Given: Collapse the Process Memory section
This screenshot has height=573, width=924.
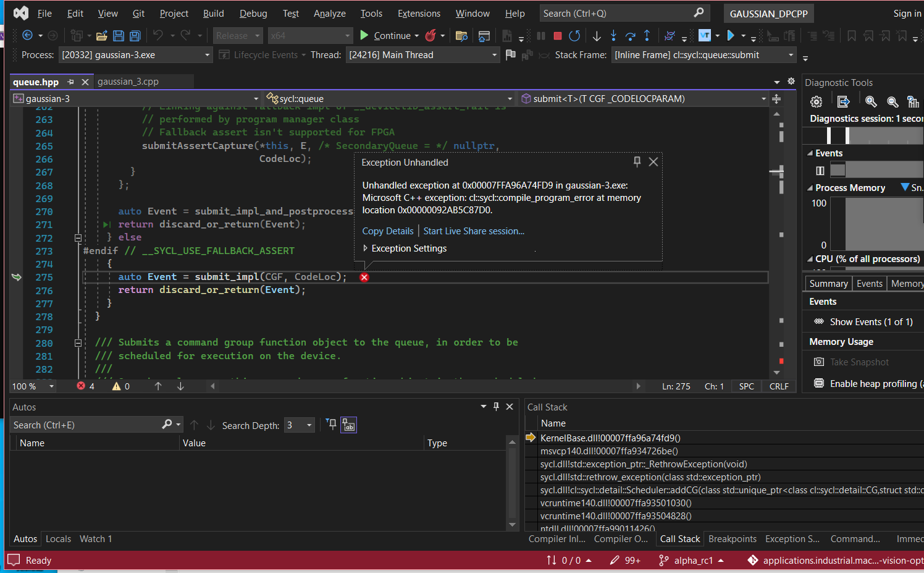Looking at the screenshot, I should [811, 187].
